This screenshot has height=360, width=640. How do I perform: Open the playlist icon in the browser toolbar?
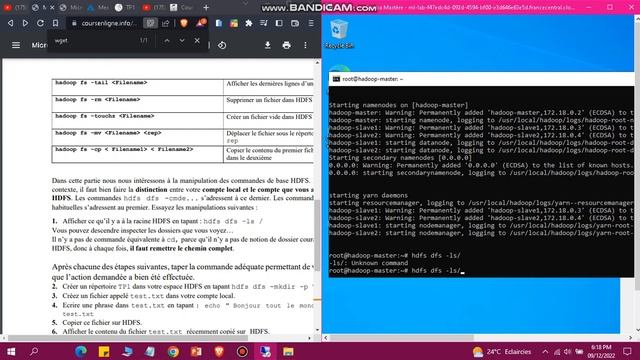264,23
